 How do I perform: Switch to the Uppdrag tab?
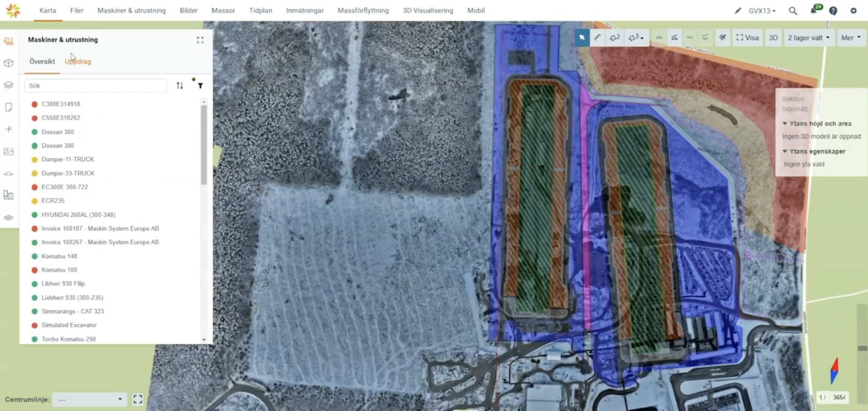coord(78,61)
